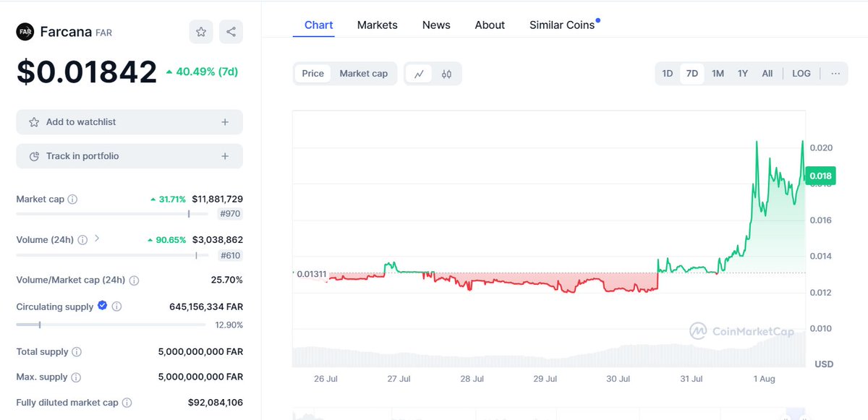Click the Volume rank slider bar
This screenshot has height=420, width=868.
pyautogui.click(x=114, y=255)
